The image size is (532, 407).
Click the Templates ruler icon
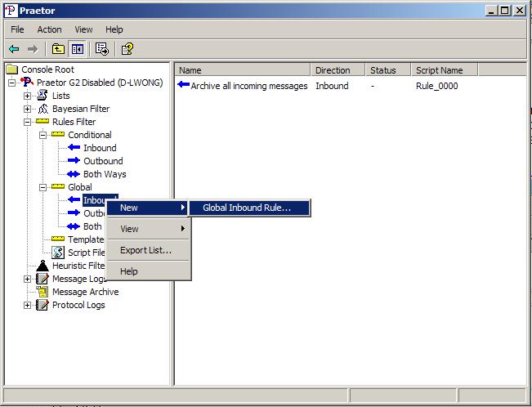point(58,239)
